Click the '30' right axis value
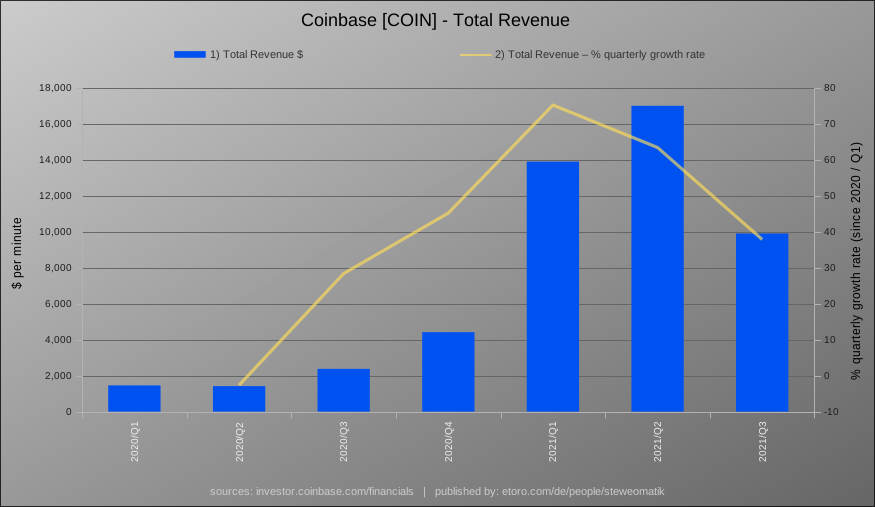The image size is (875, 507). [x=829, y=268]
